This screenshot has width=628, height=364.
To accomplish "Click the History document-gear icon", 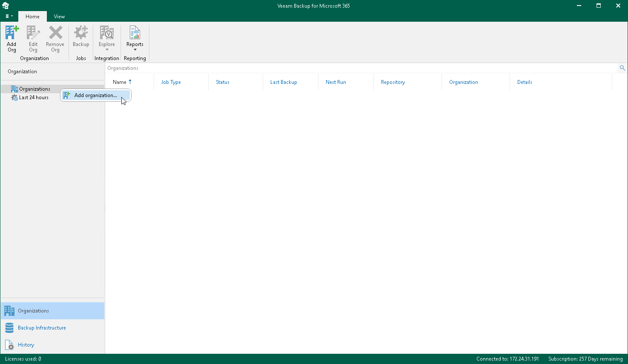I will pyautogui.click(x=9, y=345).
